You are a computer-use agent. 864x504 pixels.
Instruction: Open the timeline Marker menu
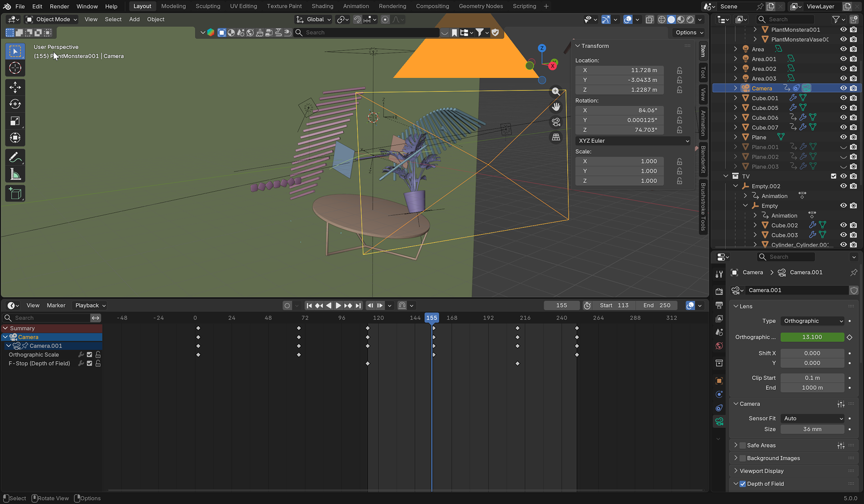pyautogui.click(x=56, y=306)
